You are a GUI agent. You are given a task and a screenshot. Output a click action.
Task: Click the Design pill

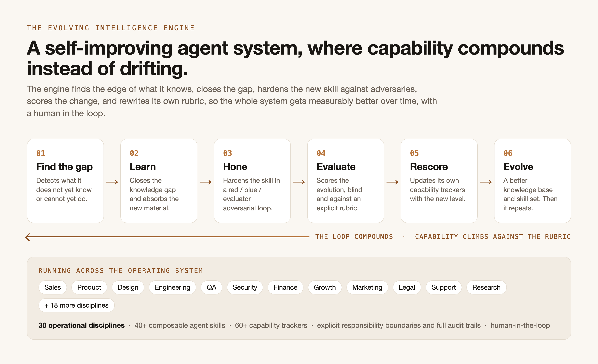(x=128, y=287)
